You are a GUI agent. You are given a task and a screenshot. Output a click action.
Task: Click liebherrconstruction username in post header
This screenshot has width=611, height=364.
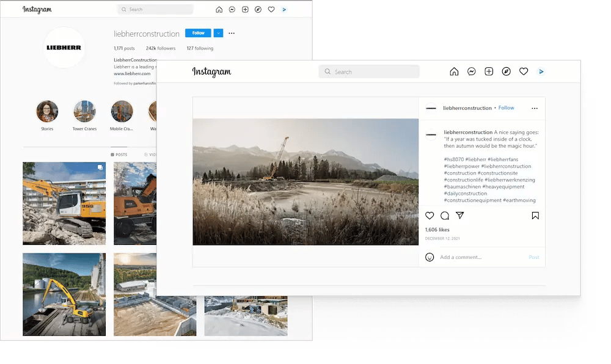pyautogui.click(x=467, y=108)
